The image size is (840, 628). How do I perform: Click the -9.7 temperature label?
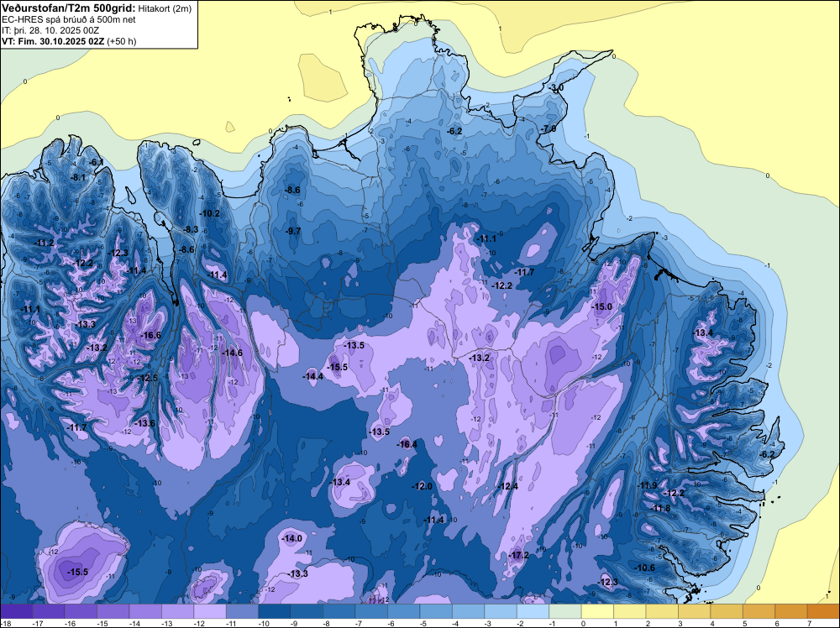click(292, 231)
